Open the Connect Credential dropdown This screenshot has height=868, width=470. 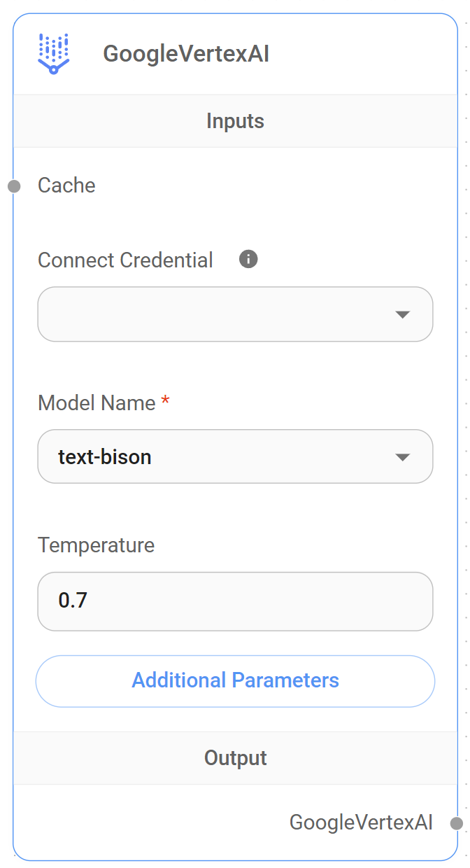[x=235, y=314]
